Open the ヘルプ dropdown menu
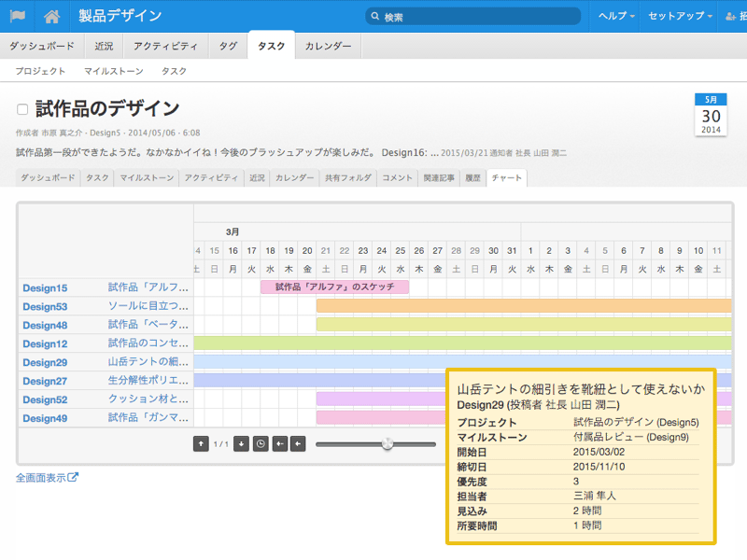 616,16
